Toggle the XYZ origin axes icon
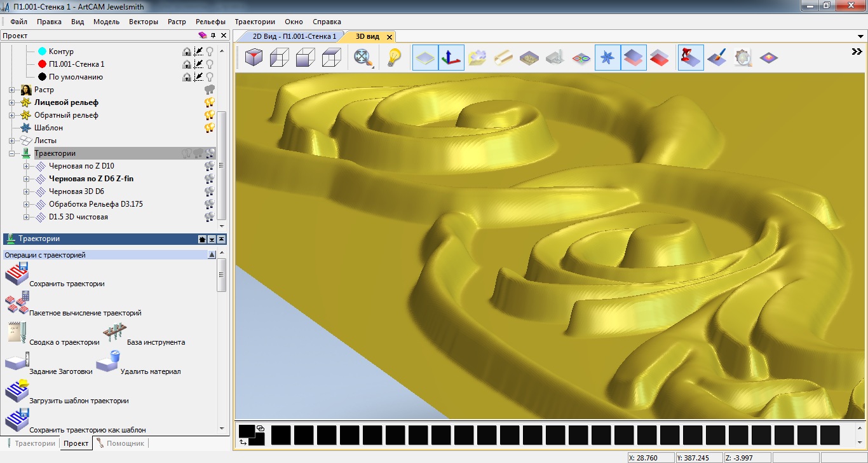This screenshot has height=463, width=868. (x=452, y=58)
